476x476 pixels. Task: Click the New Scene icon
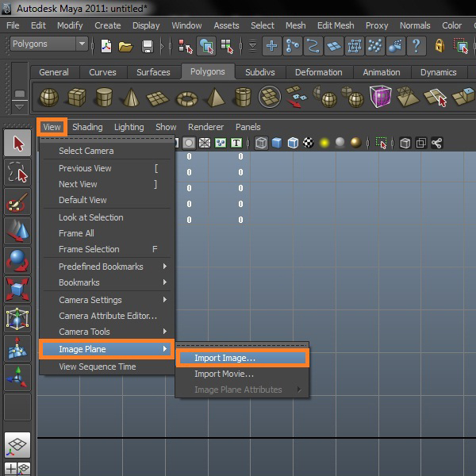pyautogui.click(x=106, y=47)
